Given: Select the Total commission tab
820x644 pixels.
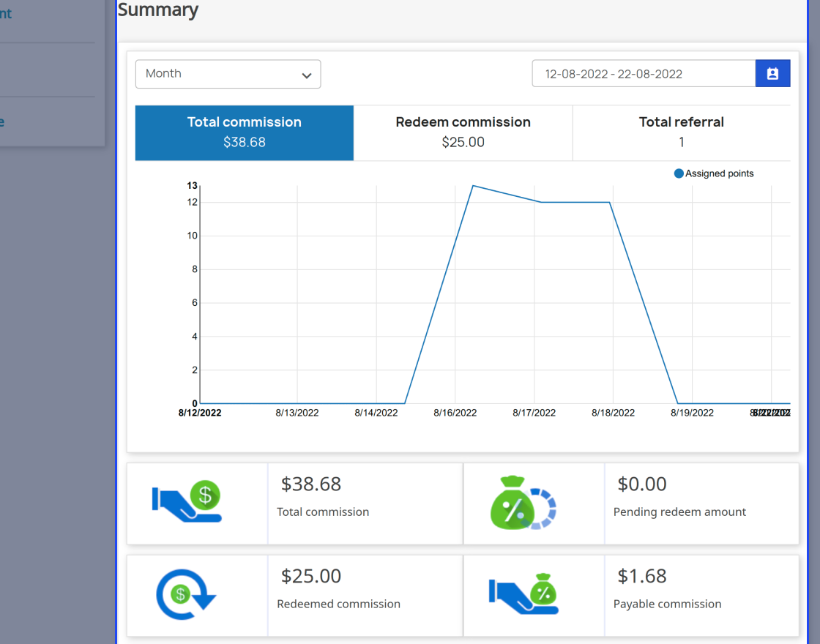Looking at the screenshot, I should point(245,132).
